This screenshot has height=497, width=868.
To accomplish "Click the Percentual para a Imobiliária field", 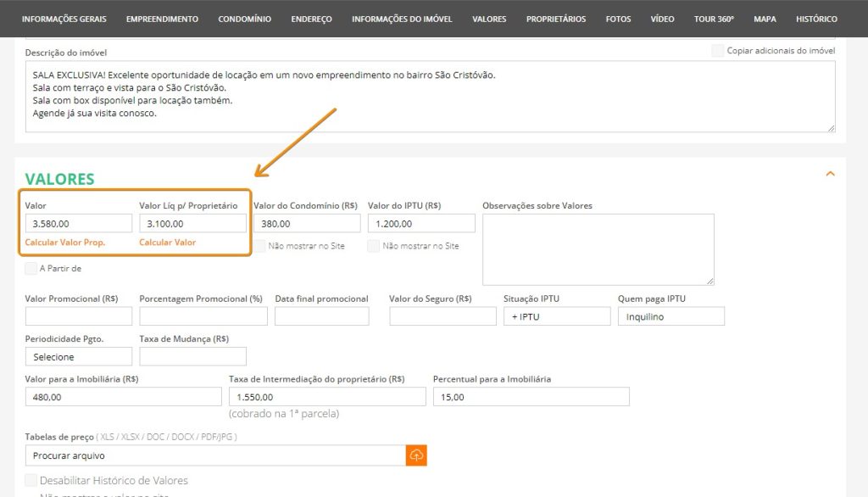I will pos(531,397).
